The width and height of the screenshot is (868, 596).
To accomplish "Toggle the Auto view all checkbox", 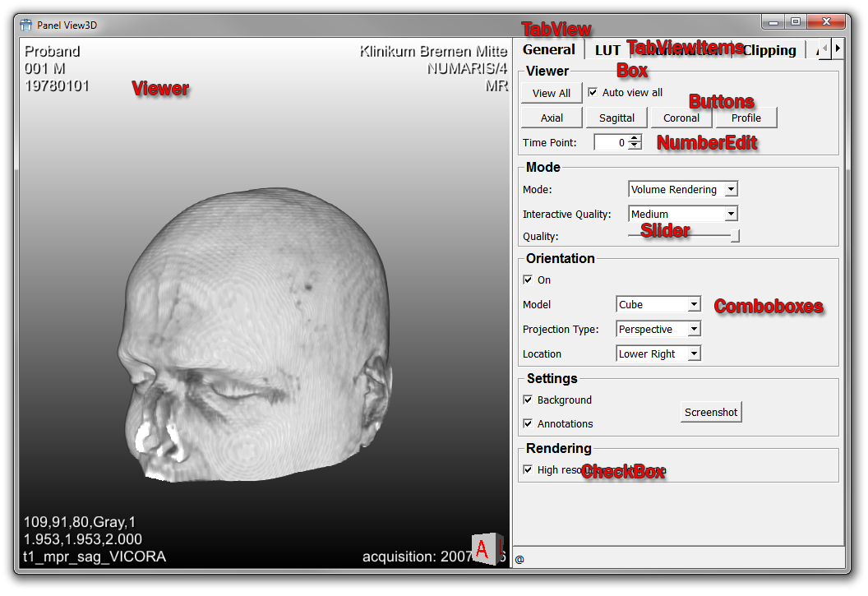I will pos(593,93).
